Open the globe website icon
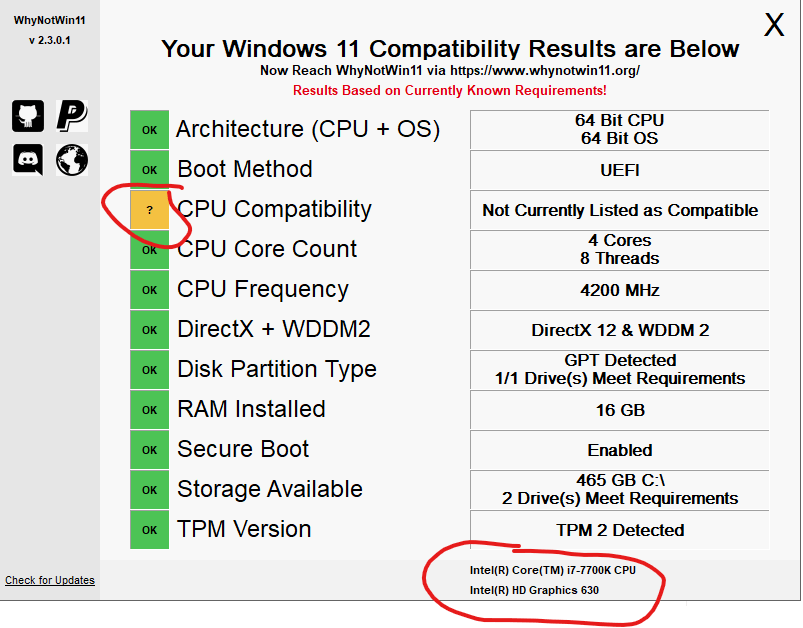 [72, 160]
